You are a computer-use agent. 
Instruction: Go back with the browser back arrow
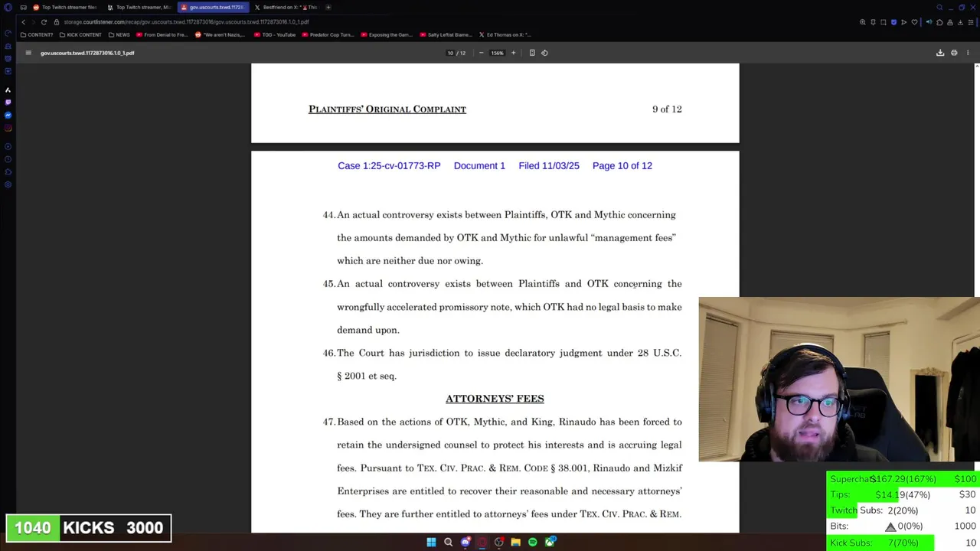click(23, 22)
